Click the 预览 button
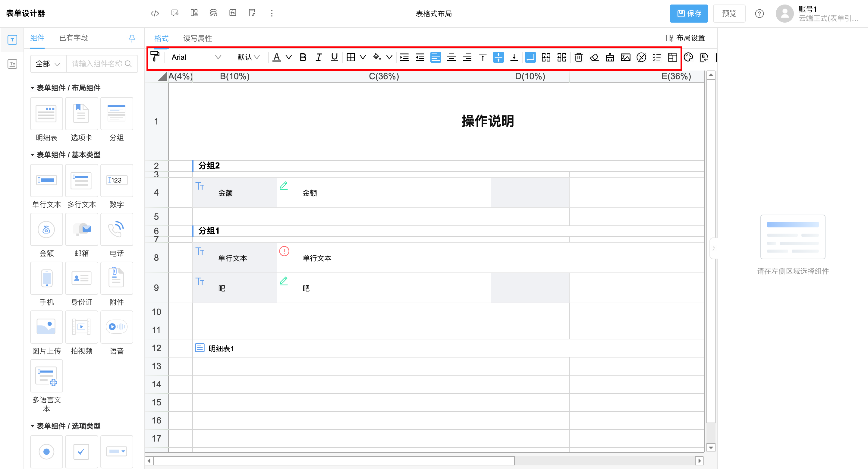 point(729,14)
